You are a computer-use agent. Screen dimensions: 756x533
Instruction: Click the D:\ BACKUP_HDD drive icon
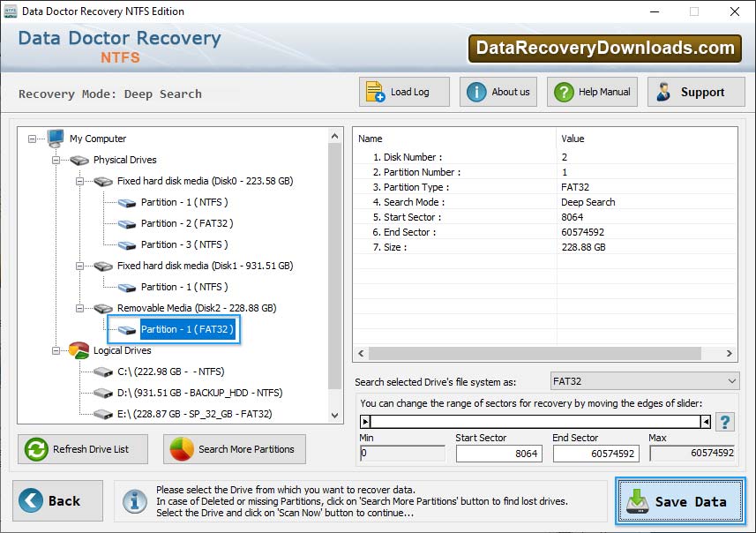point(103,393)
